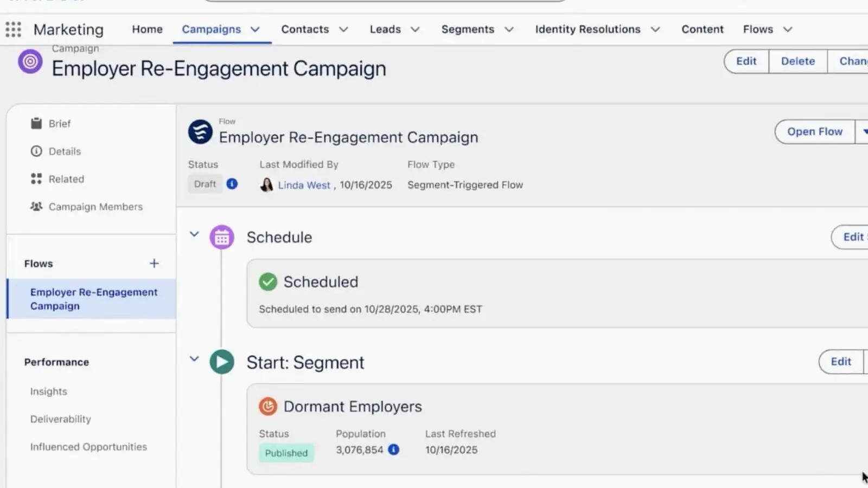Select the Campaigns tab
868x488 pixels.
tap(211, 29)
